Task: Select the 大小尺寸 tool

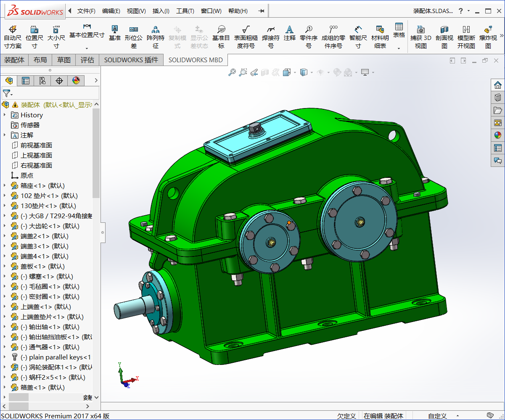Action: 56,37
